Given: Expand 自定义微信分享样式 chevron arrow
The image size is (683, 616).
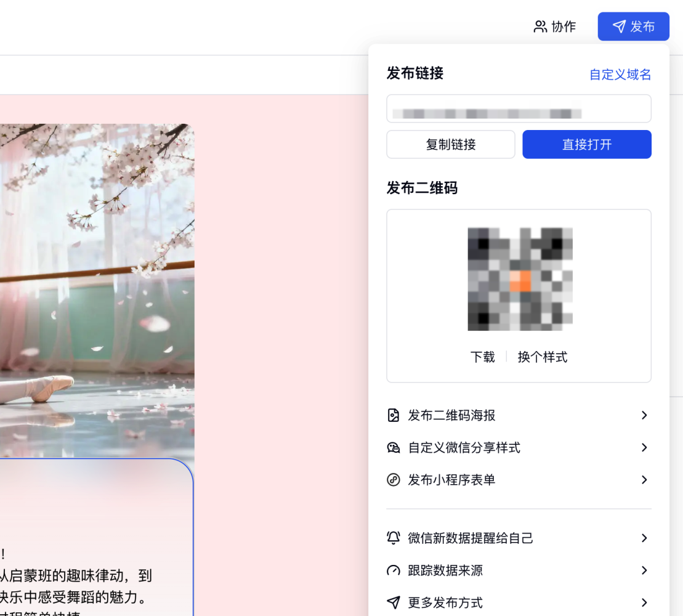Looking at the screenshot, I should coord(644,448).
